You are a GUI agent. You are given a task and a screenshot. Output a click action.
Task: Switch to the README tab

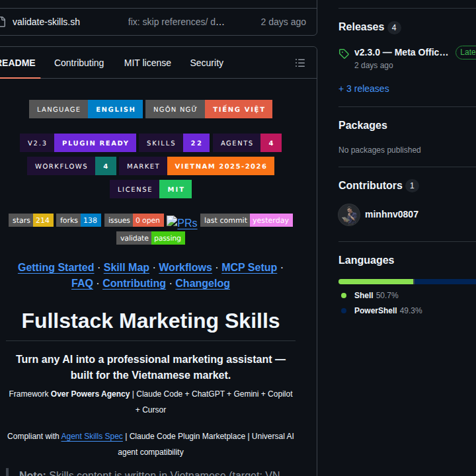[x=18, y=63]
